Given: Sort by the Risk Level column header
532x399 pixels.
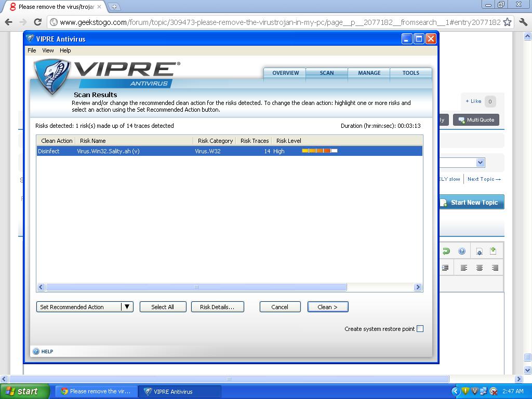Looking at the screenshot, I should tap(288, 141).
